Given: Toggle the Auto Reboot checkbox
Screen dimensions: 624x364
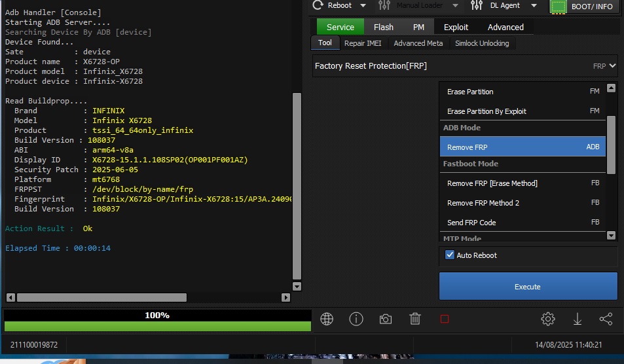Looking at the screenshot, I should [450, 255].
